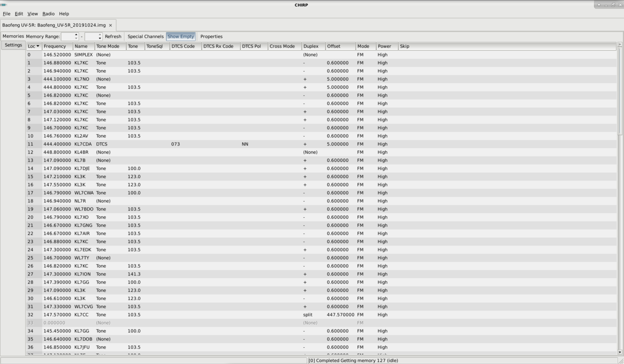Toggle Special Channels display
Viewport: 624px width, 364px height.
point(145,37)
